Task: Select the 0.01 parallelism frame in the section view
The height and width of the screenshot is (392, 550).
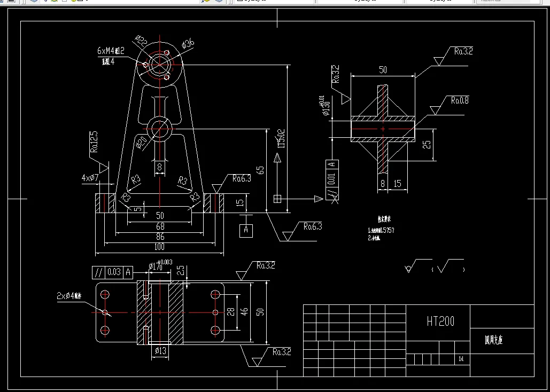Action: 332,179
